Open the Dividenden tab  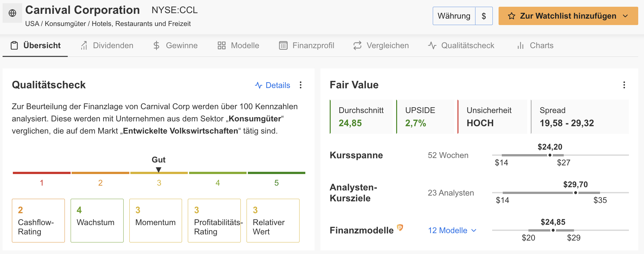pyautogui.click(x=107, y=46)
